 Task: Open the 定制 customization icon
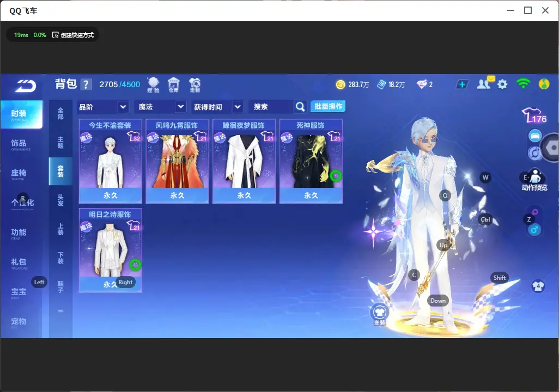tap(195, 85)
